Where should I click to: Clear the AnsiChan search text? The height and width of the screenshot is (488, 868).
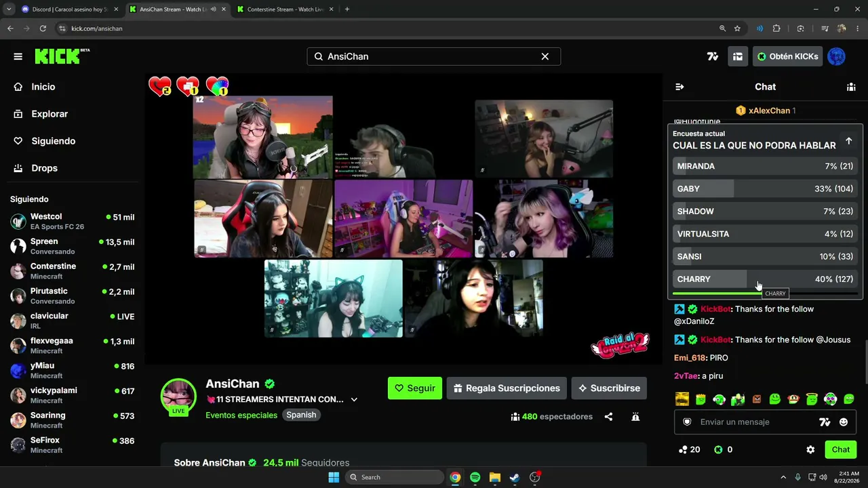(545, 56)
